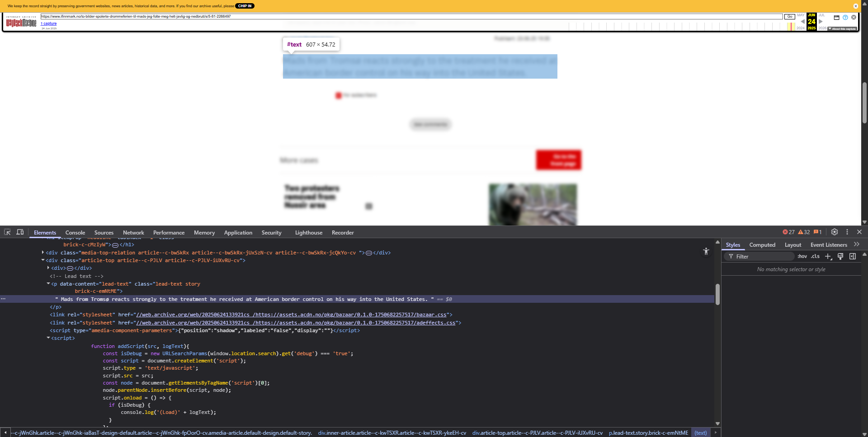Switch to Computed styles tab
The width and height of the screenshot is (868, 437).
pos(762,244)
